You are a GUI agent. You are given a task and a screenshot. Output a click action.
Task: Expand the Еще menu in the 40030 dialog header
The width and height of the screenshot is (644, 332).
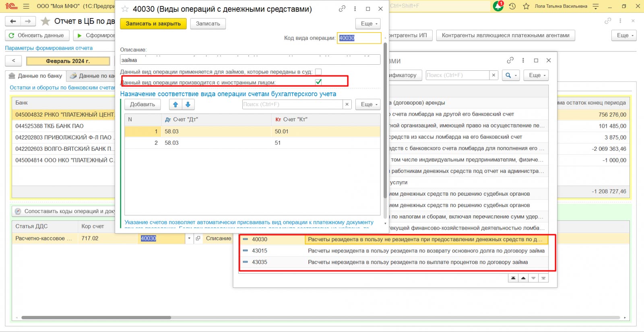[x=368, y=24]
